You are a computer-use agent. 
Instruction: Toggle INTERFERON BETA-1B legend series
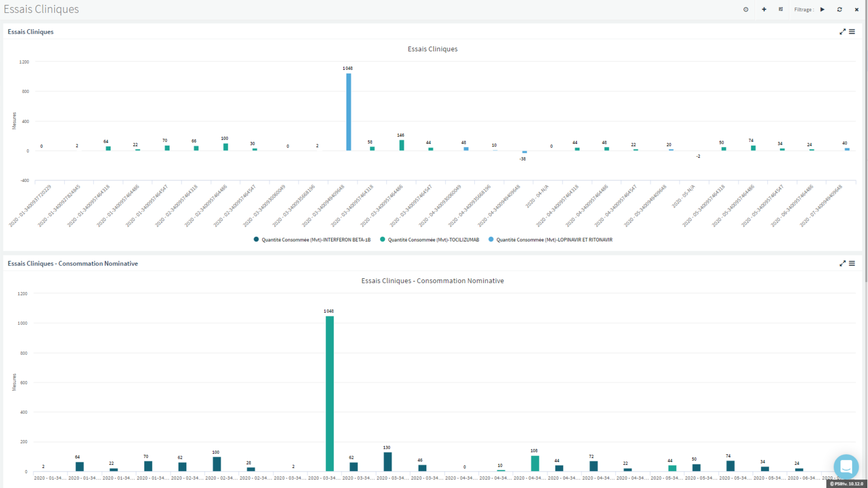coord(316,240)
